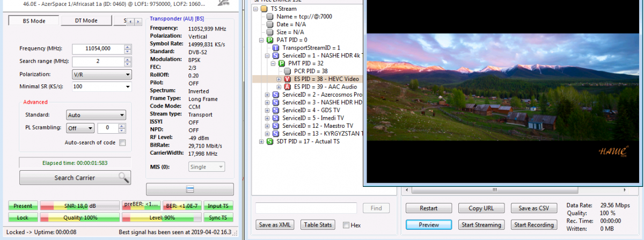Viewport: 644px width, 240px height.
Task: Click the Level 90% bar
Action: point(161,217)
